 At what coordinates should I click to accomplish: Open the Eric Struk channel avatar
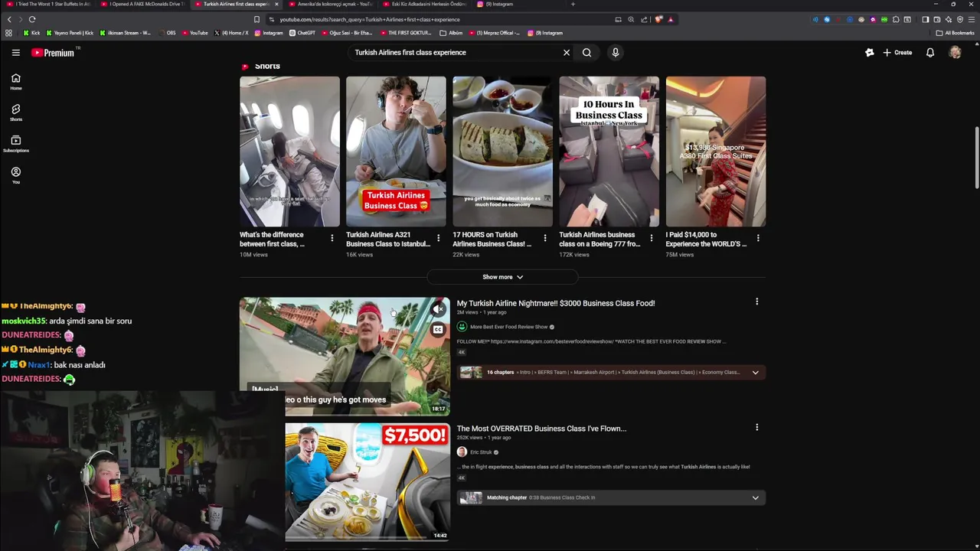(462, 452)
